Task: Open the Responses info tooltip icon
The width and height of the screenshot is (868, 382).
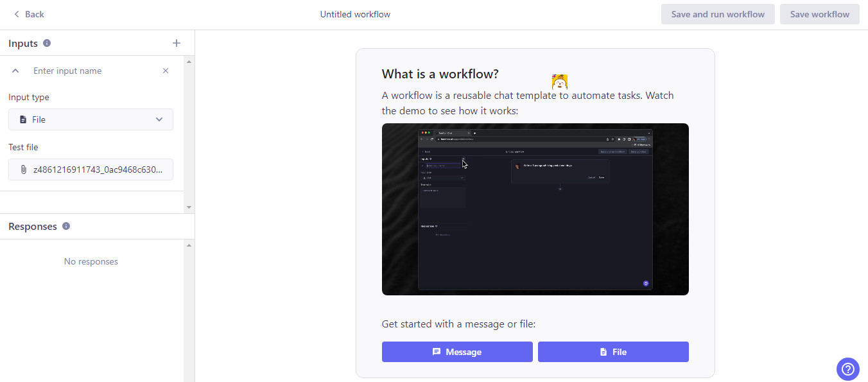Action: [66, 226]
